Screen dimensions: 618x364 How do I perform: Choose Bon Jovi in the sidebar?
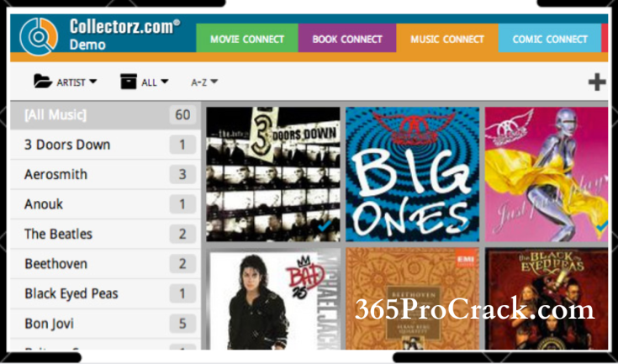coord(105,324)
